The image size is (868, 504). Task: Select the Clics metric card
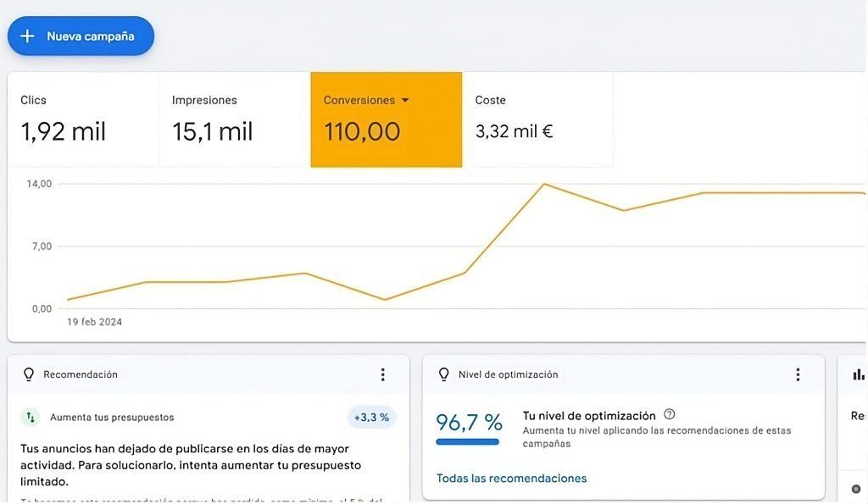(83, 119)
